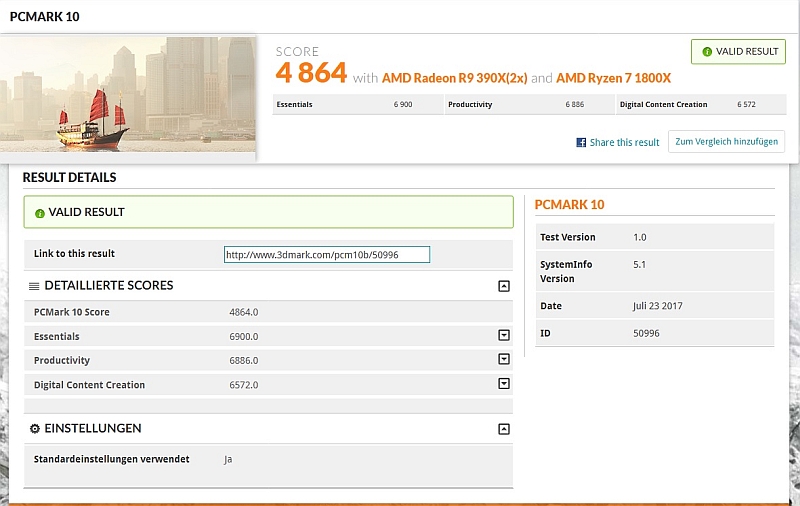Click the Valid Result badge button
Image resolution: width=800 pixels, height=506 pixels.
738,52
